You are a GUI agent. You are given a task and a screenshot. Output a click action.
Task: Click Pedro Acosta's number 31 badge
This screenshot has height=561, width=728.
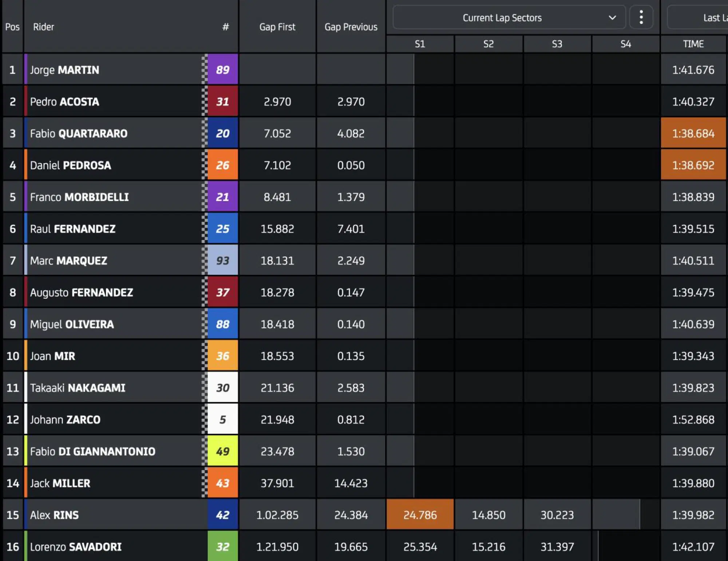coord(222,102)
